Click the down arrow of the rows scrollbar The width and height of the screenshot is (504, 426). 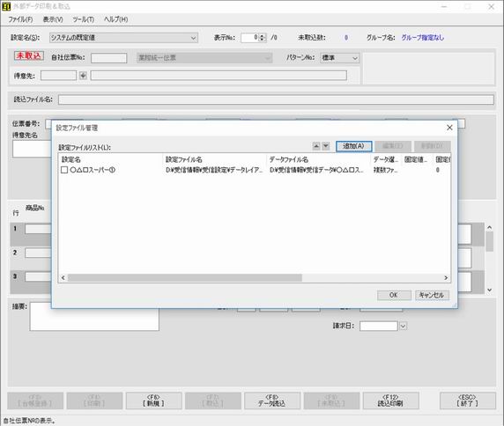pos(489,290)
